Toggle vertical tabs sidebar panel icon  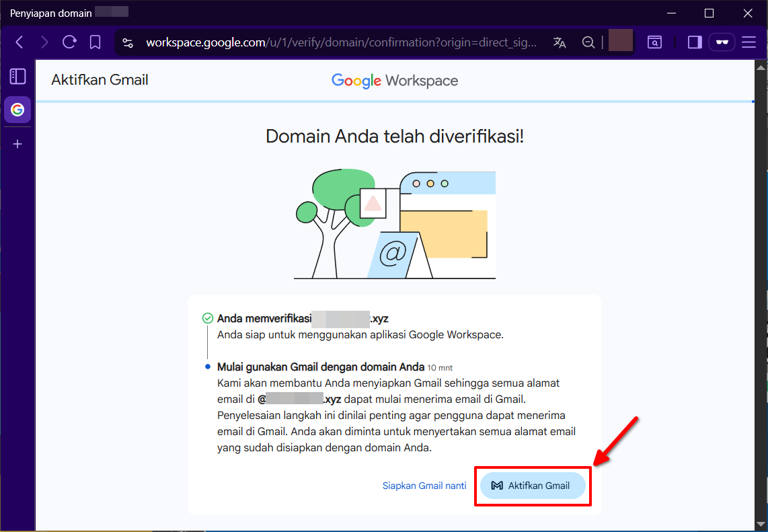click(17, 77)
